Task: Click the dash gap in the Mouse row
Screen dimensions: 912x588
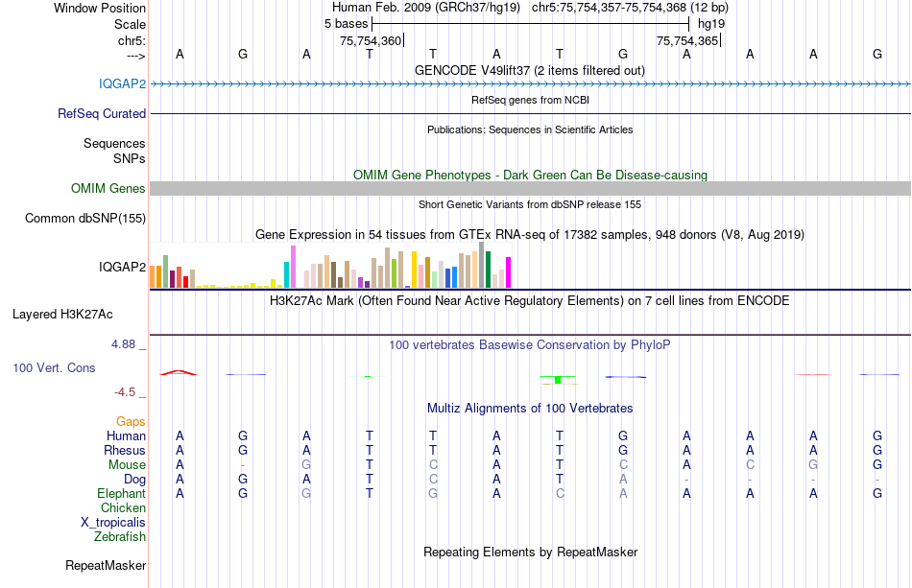Action: point(243,465)
